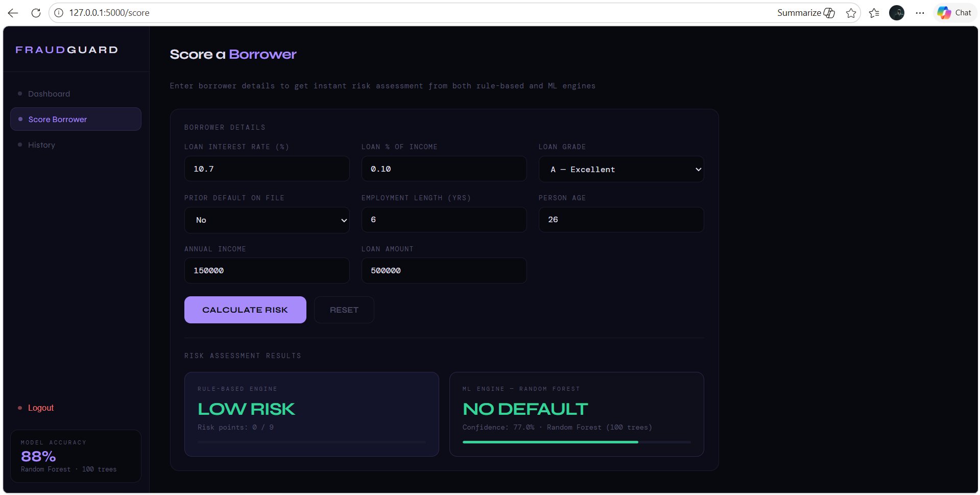The height and width of the screenshot is (495, 980).
Task: Click the FraudGuard logo
Action: (x=66, y=50)
